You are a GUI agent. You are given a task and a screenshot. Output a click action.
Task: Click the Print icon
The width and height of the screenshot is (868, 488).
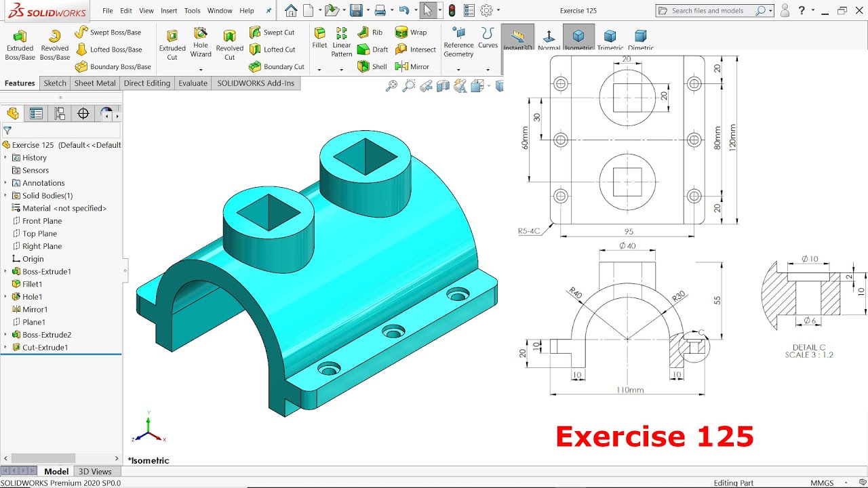pyautogui.click(x=380, y=10)
